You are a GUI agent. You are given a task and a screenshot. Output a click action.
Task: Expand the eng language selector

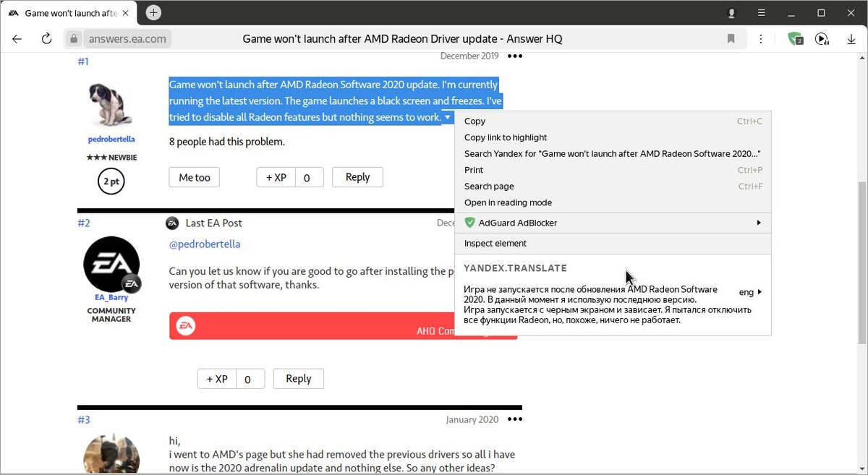point(750,292)
